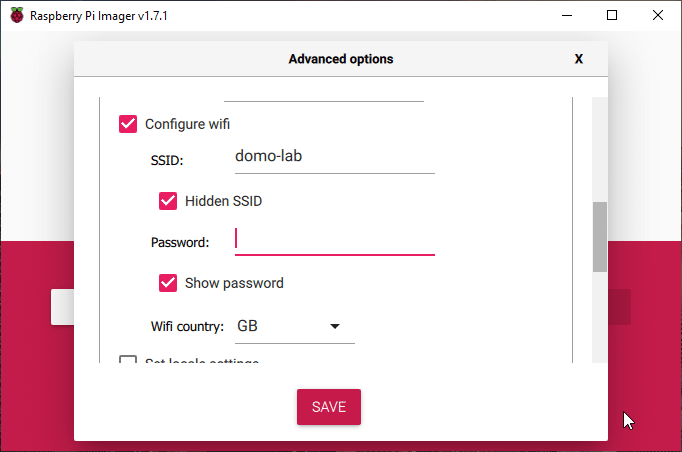Maximize the Raspberry Pi Imager window

coord(612,15)
